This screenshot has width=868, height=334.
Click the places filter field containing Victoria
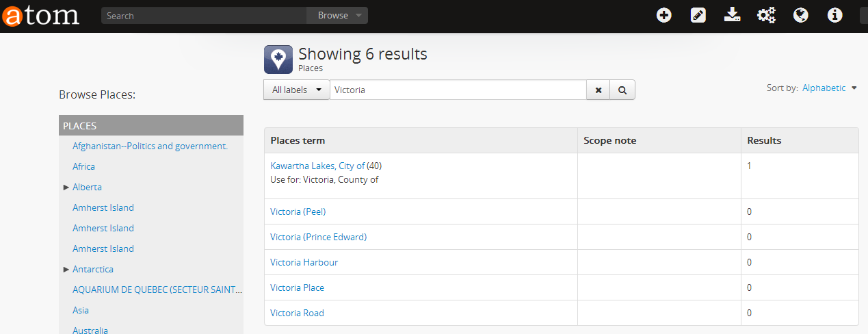(458, 90)
